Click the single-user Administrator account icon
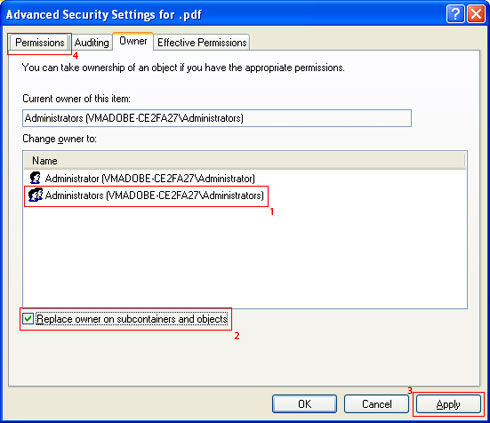Viewport: 490px width, 423px height. tap(35, 178)
